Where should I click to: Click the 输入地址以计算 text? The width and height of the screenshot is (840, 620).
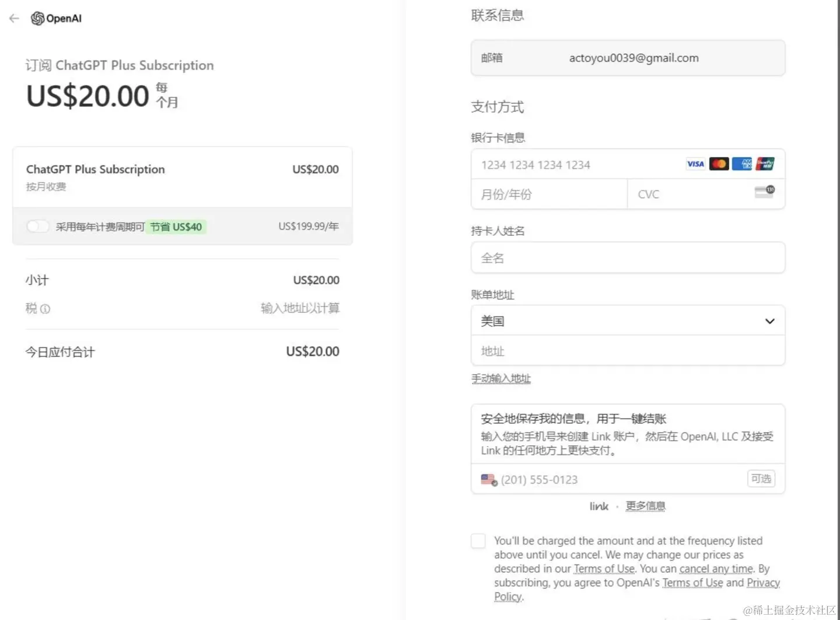click(x=300, y=308)
